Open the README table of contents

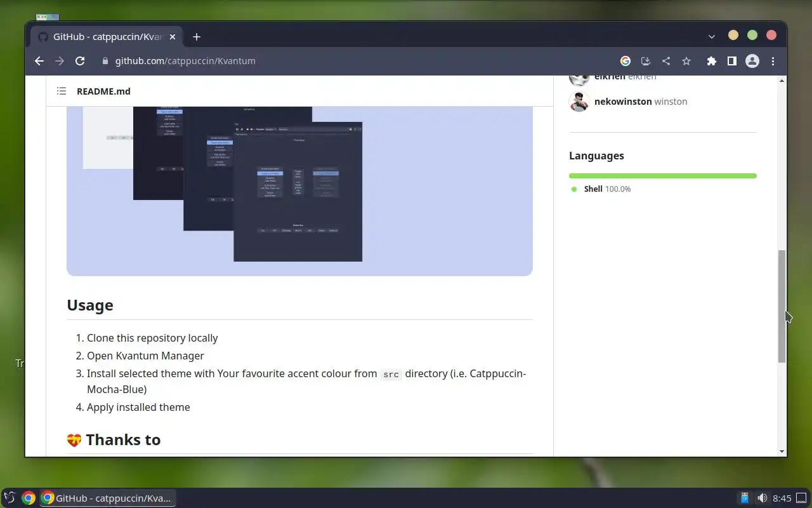click(x=62, y=91)
